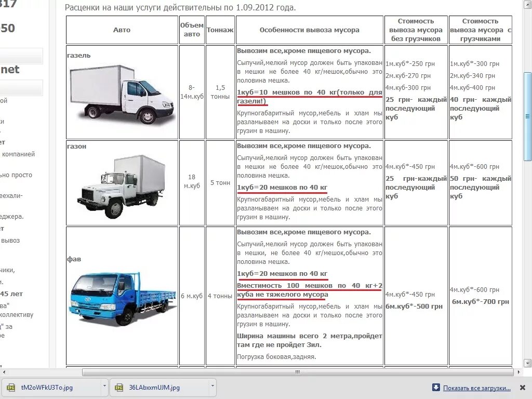Click 1куб=10 мешков по 40 кг underlined text
This screenshot has width=532, height=399.
click(x=310, y=97)
